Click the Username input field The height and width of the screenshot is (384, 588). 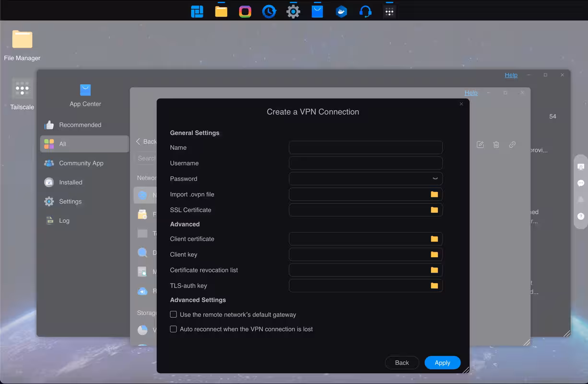coord(365,163)
